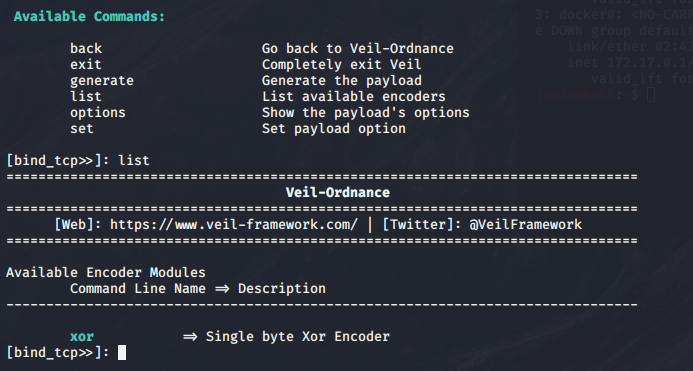
Task: Click the green 'xor' encoder name
Action: [82, 337]
